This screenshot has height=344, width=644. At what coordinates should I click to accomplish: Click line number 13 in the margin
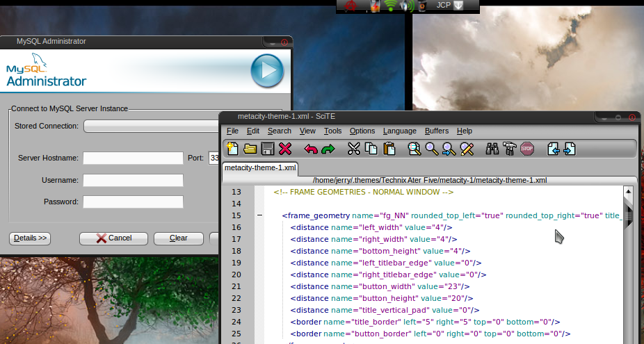(x=236, y=192)
